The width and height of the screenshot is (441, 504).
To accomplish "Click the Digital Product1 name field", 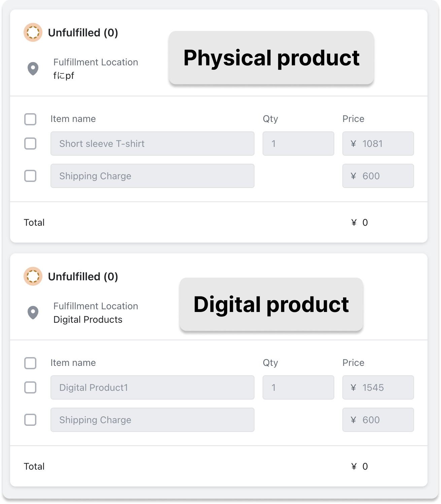I will [x=152, y=387].
